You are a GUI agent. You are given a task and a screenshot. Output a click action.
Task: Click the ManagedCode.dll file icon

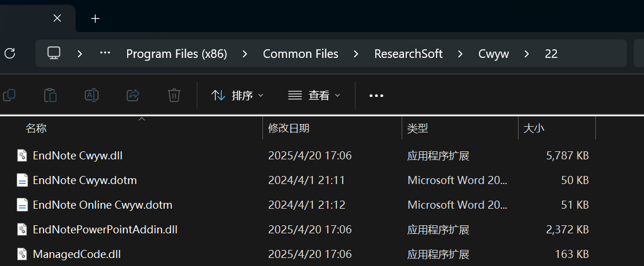coord(22,254)
